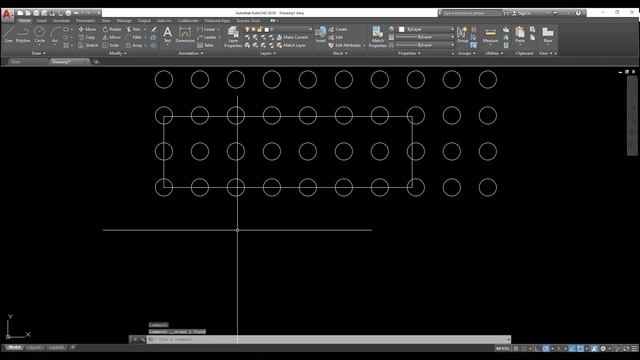Click Create block

(x=338, y=29)
